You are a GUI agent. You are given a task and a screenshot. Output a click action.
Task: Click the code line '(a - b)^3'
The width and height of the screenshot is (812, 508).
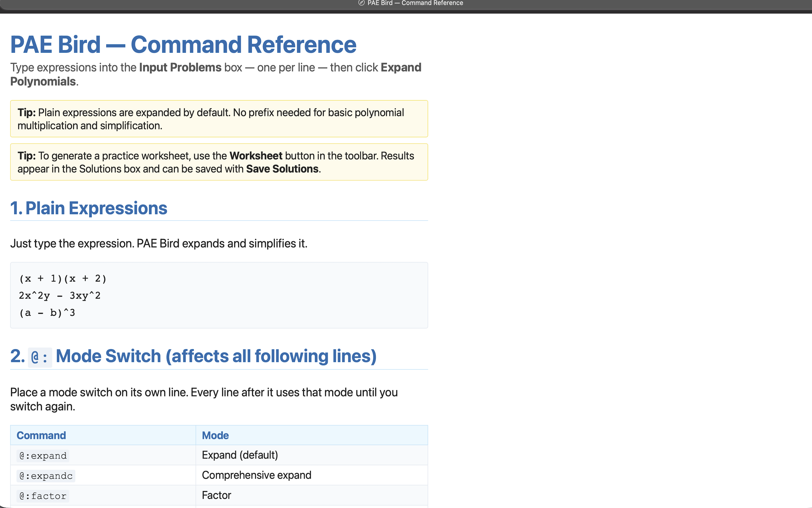47,313
